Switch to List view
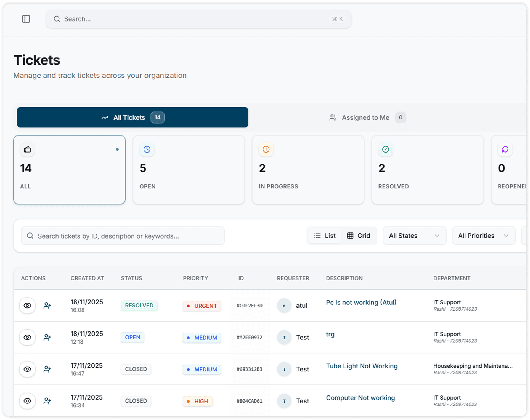 (325, 236)
